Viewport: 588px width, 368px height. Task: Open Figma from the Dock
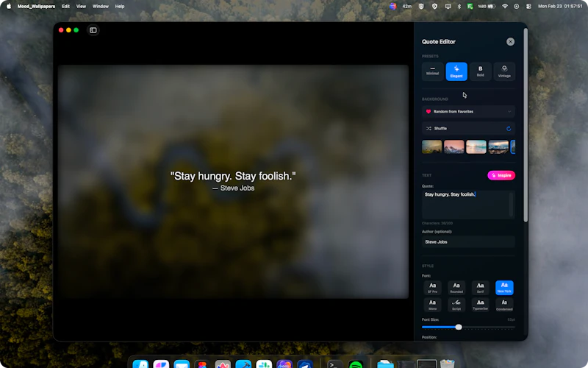202,364
